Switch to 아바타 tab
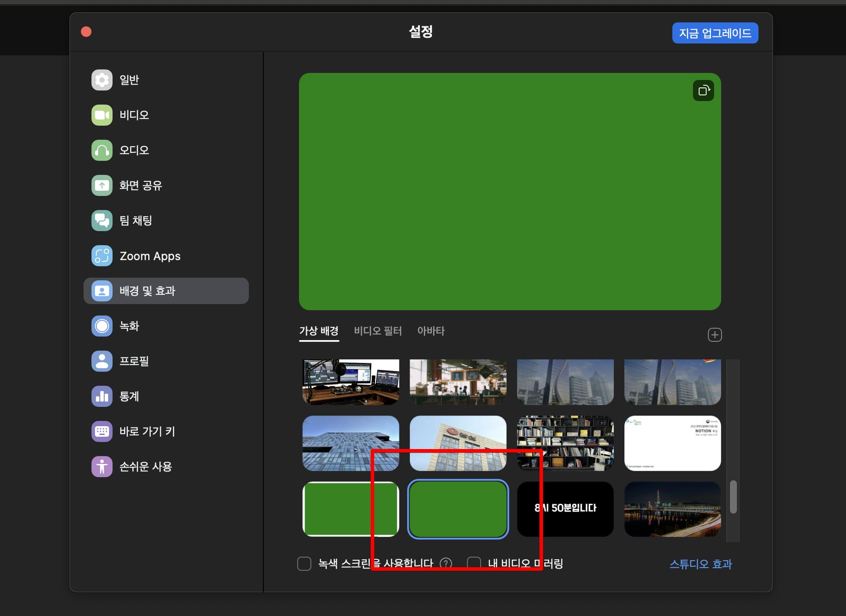The height and width of the screenshot is (616, 846). (430, 331)
